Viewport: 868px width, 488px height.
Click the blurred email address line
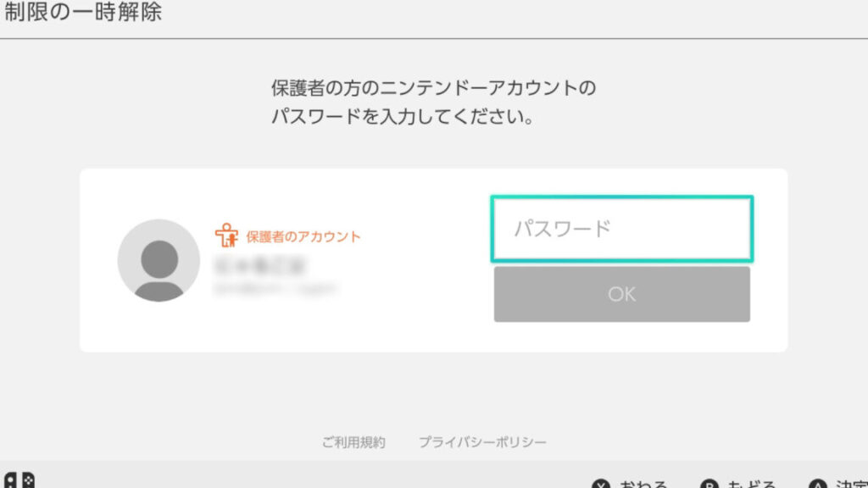(x=275, y=290)
